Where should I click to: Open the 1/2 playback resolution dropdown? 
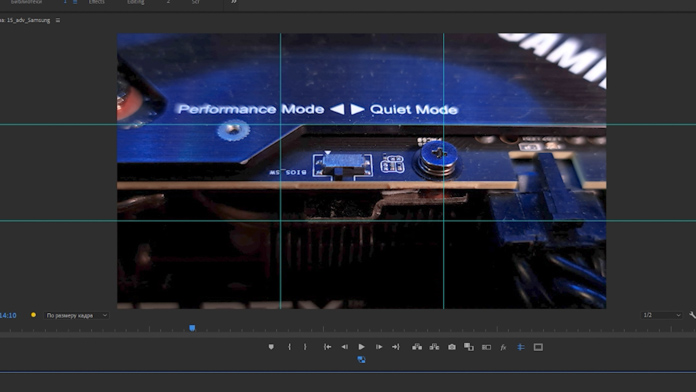click(x=661, y=315)
